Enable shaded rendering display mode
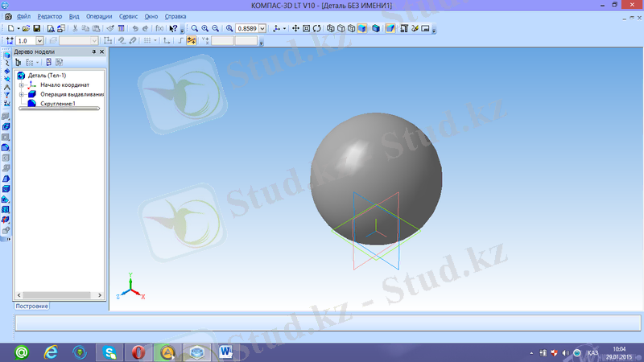This screenshot has width=644, height=362. point(362,28)
